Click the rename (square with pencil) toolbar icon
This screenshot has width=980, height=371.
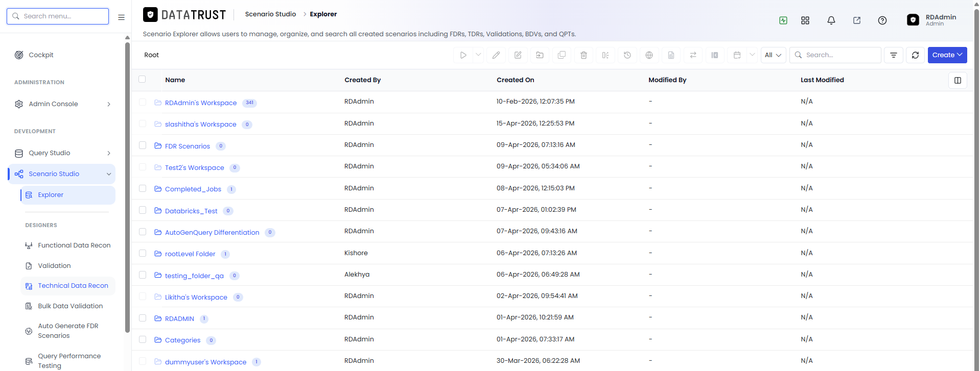point(518,55)
